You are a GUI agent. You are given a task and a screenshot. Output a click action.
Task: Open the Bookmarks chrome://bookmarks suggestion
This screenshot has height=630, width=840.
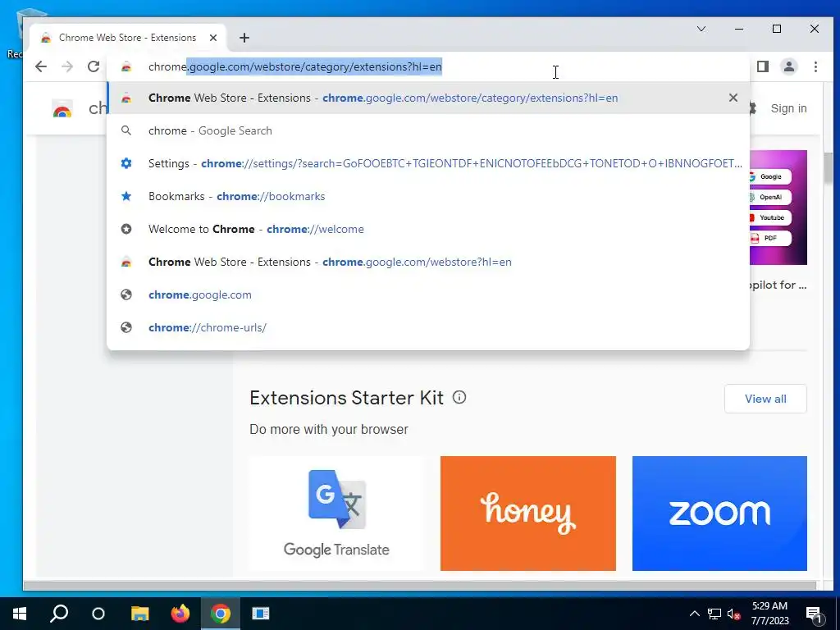coord(428,196)
